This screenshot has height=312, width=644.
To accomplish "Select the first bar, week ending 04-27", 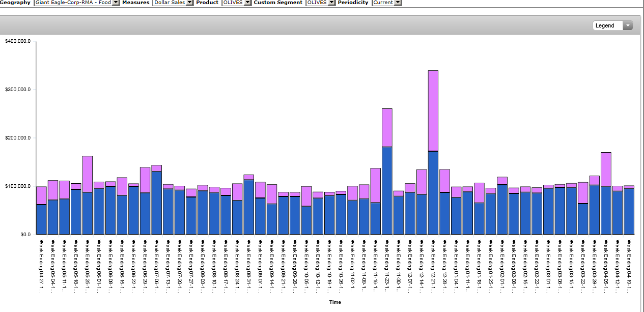I will (41, 214).
